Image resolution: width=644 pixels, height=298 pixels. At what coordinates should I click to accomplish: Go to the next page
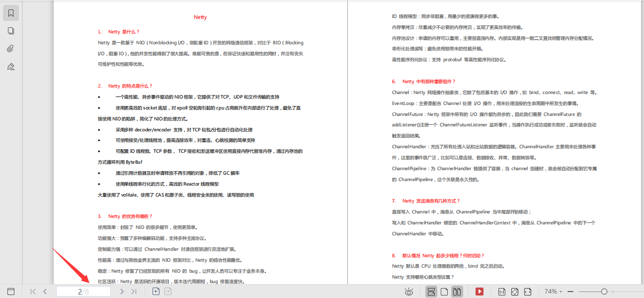122,292
